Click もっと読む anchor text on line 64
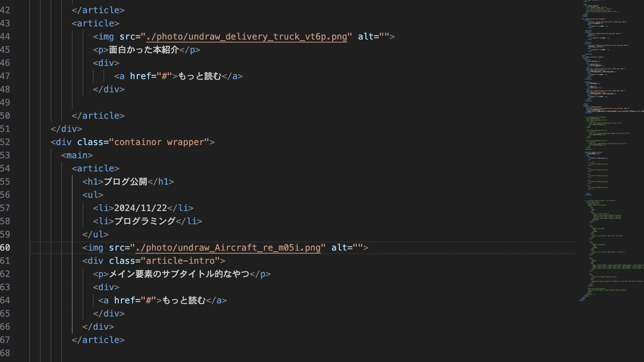 184,300
